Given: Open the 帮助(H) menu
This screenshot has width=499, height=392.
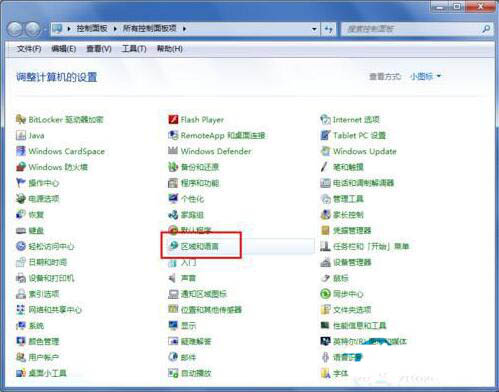Looking at the screenshot, I should (170, 49).
